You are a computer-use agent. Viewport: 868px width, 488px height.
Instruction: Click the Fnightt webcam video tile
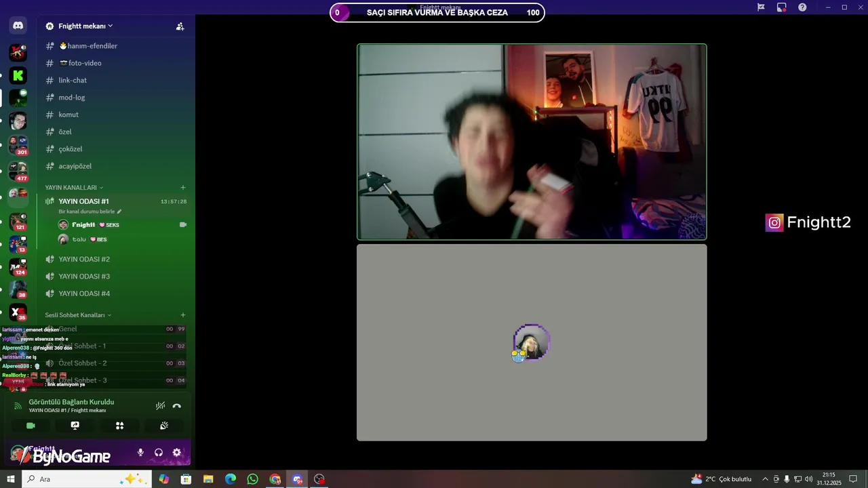pyautogui.click(x=532, y=142)
